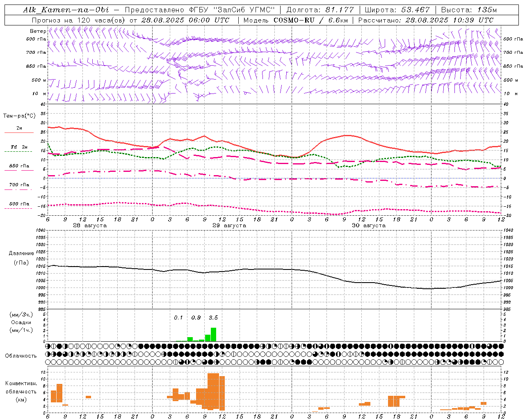This screenshot has width=525, height=420.
Task: Click the (мм/1ч.) unit label
Action: click(x=21, y=330)
